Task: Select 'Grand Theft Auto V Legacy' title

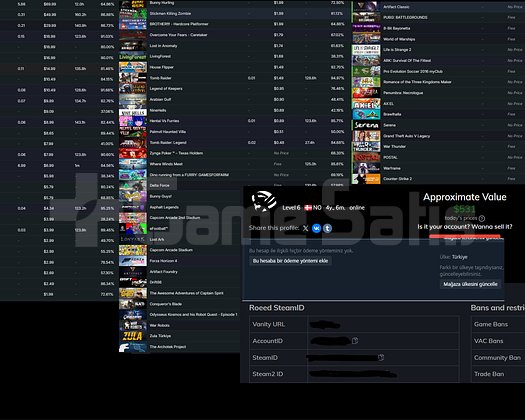Action: click(x=407, y=136)
